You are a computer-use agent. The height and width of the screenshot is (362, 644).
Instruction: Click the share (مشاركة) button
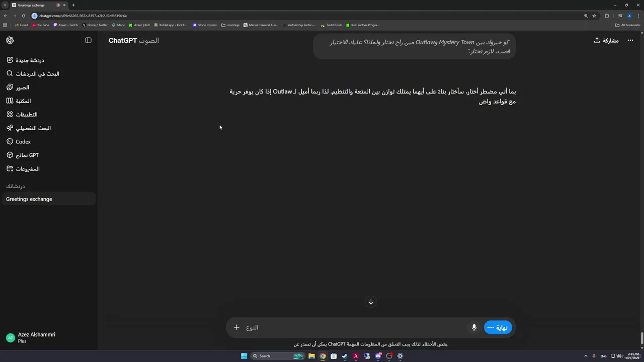pyautogui.click(x=606, y=40)
